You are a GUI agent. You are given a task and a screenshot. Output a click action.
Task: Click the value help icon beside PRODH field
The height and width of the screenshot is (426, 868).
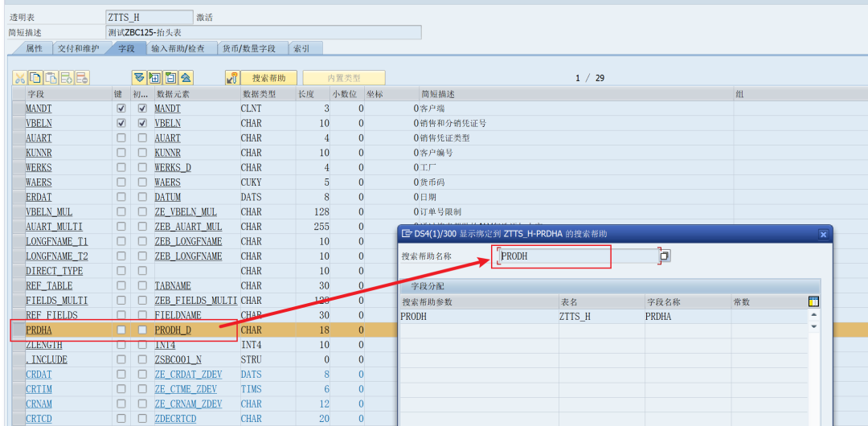point(665,256)
